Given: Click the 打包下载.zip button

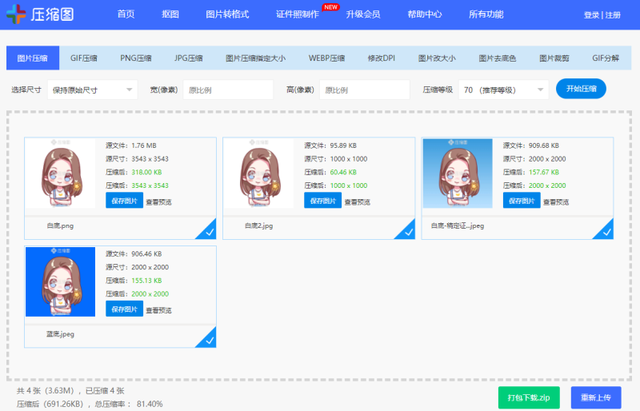Looking at the screenshot, I should point(529,398).
